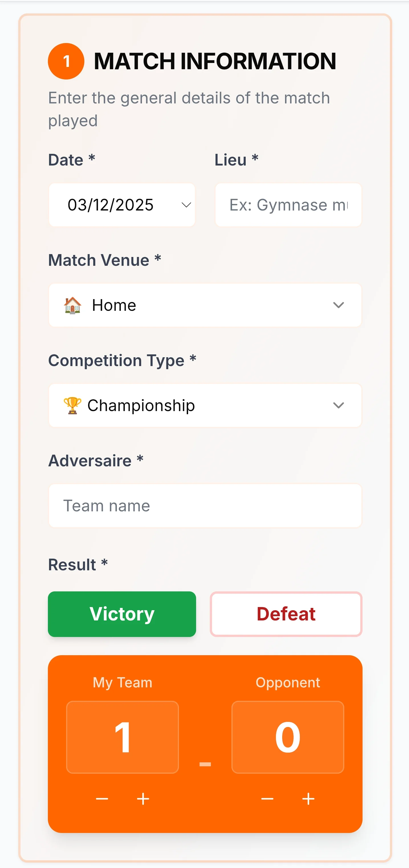Open the date picker chevron

pos(186,205)
